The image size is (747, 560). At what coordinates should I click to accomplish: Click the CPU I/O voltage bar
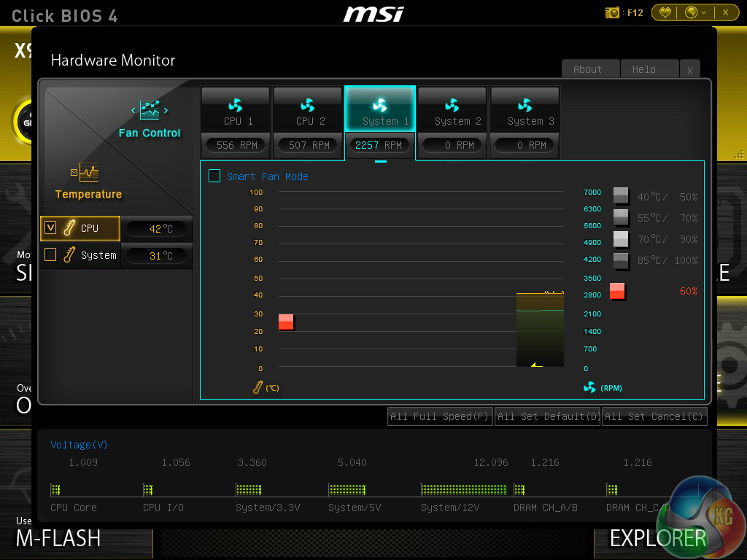tap(148, 489)
